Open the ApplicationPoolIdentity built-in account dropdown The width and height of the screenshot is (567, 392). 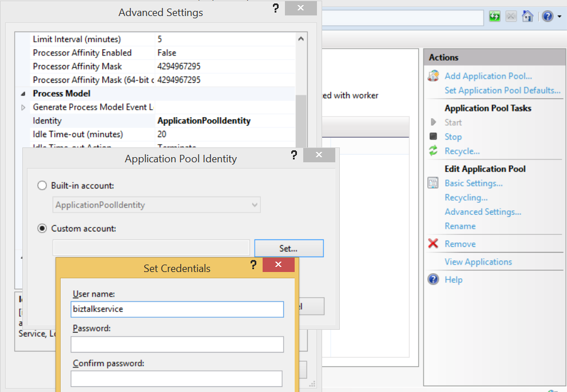click(x=157, y=205)
